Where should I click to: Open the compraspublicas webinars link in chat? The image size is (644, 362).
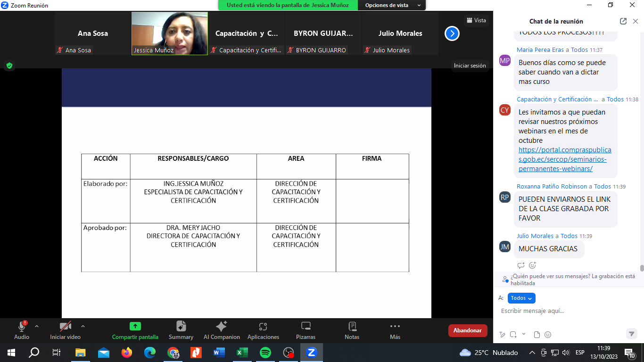pyautogui.click(x=565, y=159)
